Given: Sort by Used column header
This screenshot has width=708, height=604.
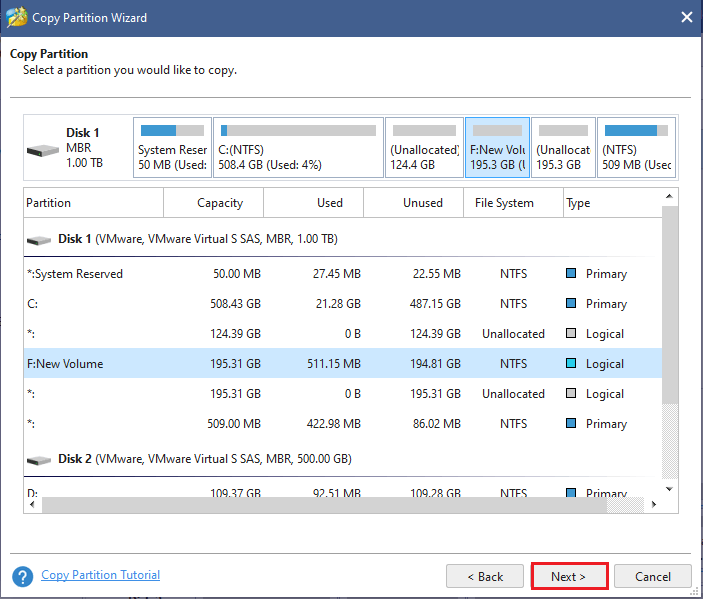Looking at the screenshot, I should tap(313, 203).
